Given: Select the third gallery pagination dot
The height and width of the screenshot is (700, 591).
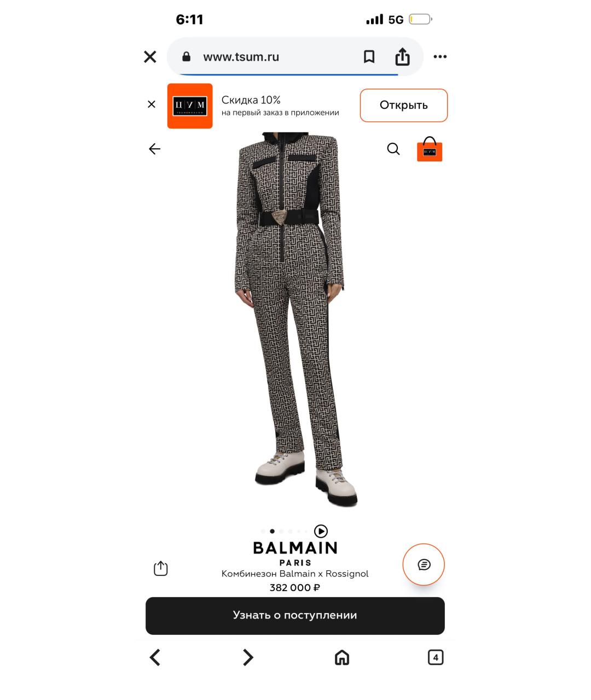Looking at the screenshot, I should click(281, 531).
